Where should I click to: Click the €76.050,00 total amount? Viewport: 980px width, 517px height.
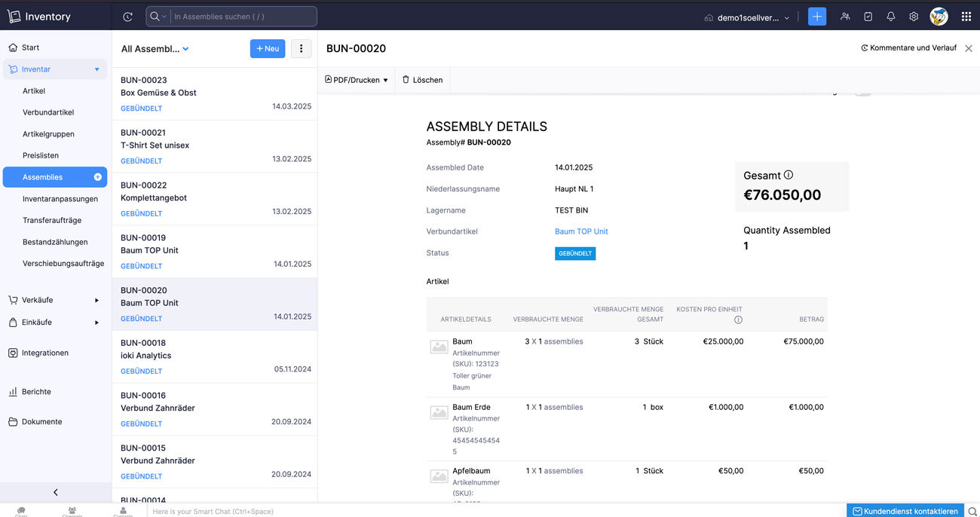pyautogui.click(x=782, y=195)
